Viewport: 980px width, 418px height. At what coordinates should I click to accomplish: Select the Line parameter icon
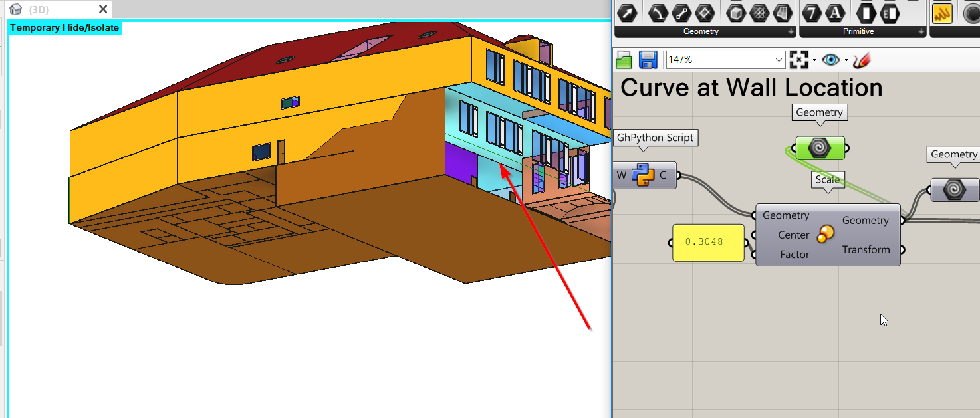point(681,13)
